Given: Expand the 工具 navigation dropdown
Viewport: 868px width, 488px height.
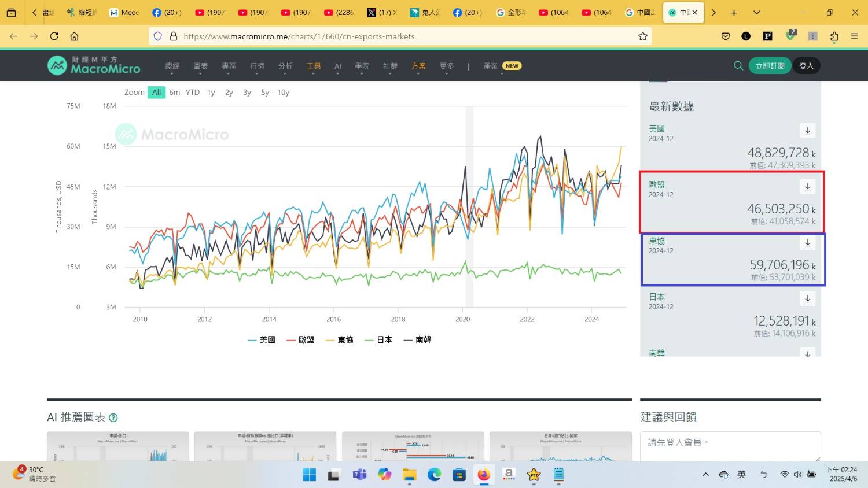Looking at the screenshot, I should click(313, 66).
